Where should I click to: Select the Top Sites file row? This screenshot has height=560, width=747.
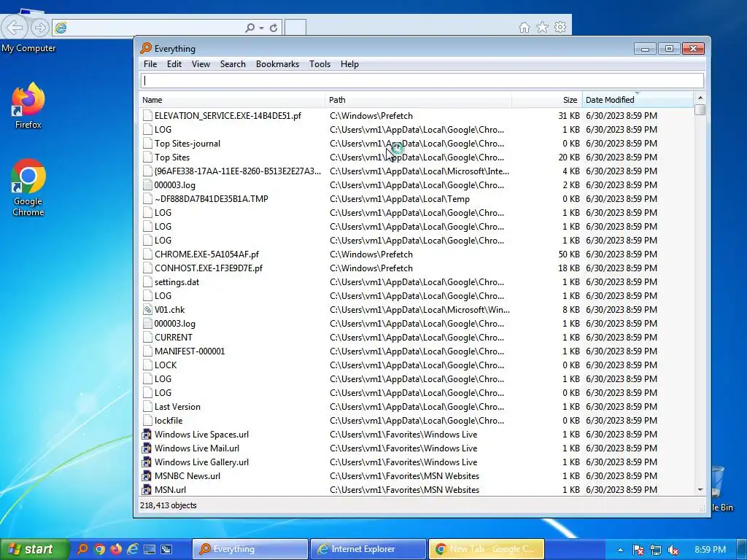point(417,157)
